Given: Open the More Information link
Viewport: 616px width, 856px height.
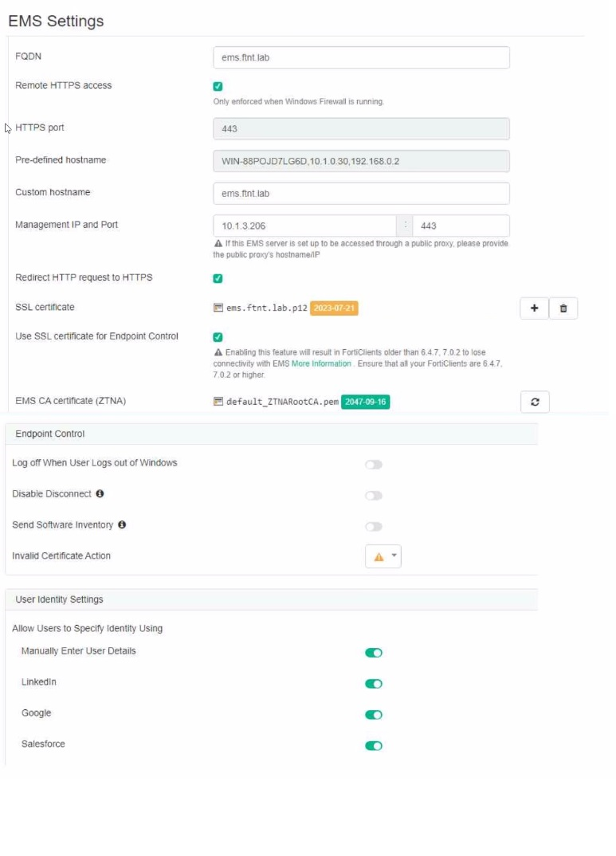Looking at the screenshot, I should 321,363.
